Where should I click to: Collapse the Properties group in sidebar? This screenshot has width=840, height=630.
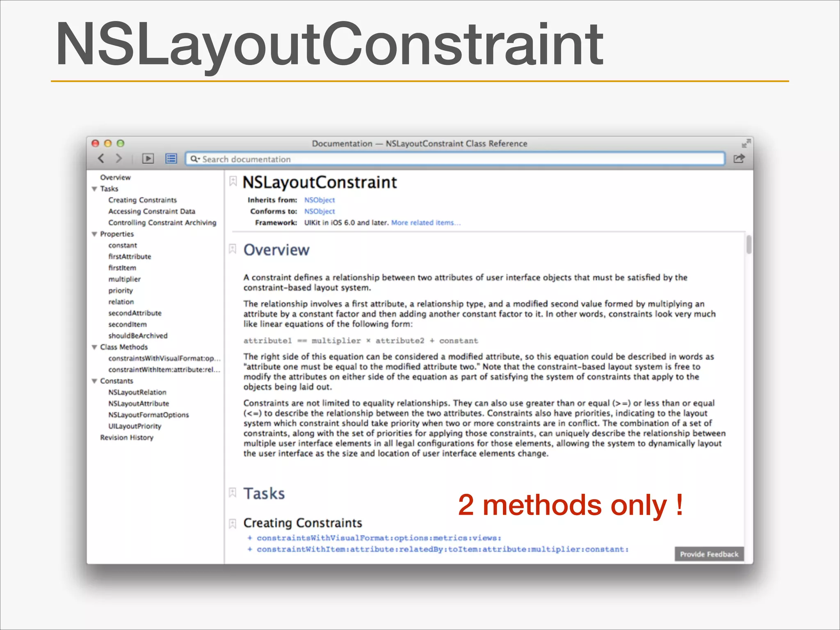[x=94, y=234]
